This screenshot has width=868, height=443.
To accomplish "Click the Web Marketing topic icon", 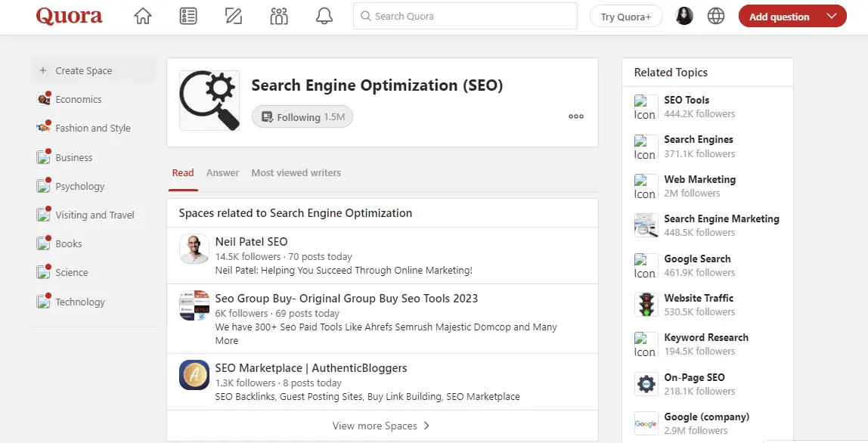I will click(645, 186).
